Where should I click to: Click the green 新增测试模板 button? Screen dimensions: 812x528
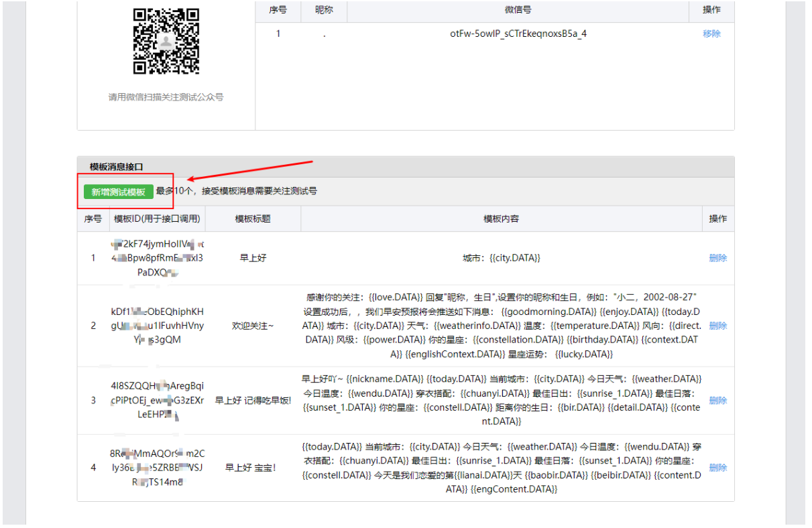tap(119, 192)
